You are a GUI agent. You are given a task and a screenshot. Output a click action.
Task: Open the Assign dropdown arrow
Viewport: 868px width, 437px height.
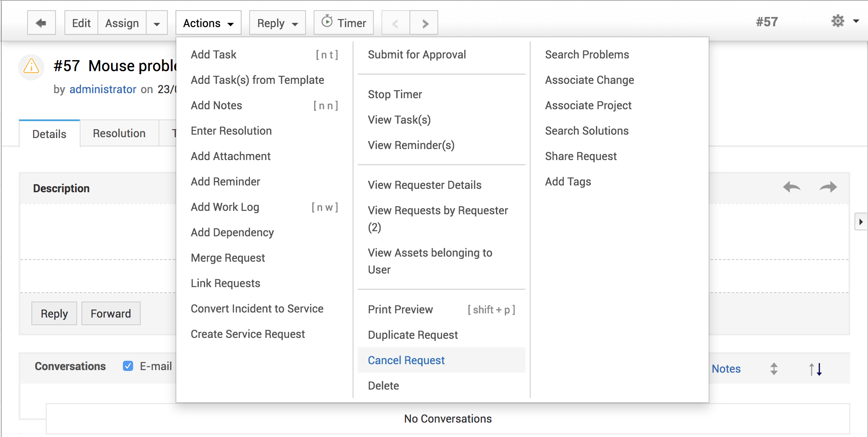tap(157, 23)
